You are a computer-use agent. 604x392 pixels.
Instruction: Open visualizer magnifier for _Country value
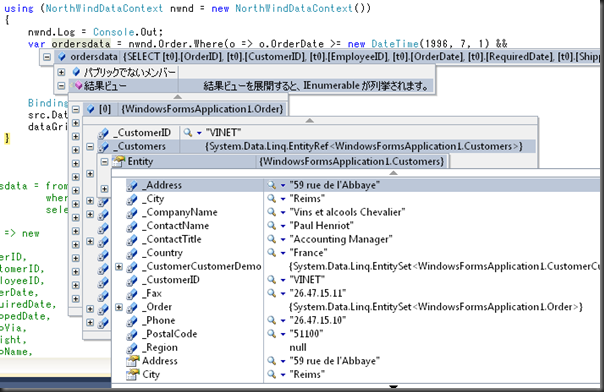272,253
